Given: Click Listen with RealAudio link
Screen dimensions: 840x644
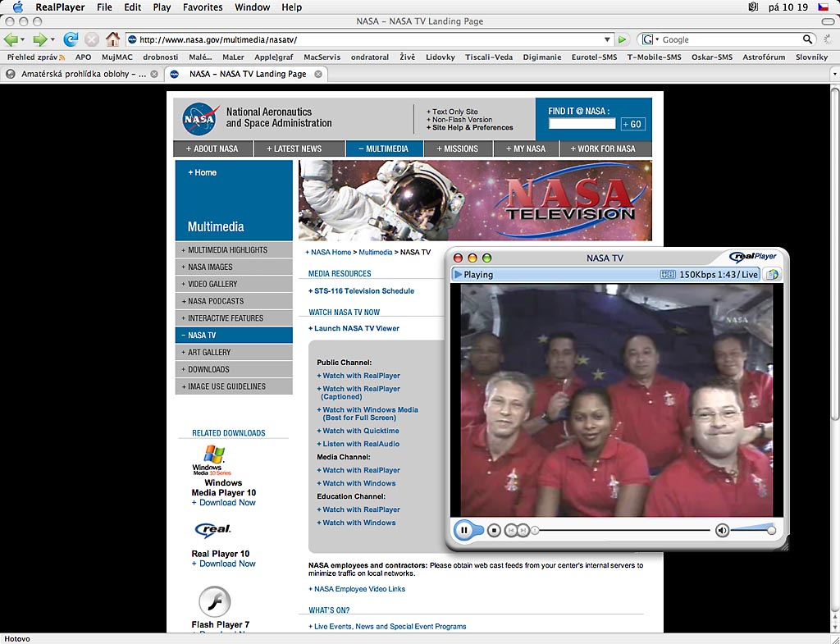Looking at the screenshot, I should (358, 444).
